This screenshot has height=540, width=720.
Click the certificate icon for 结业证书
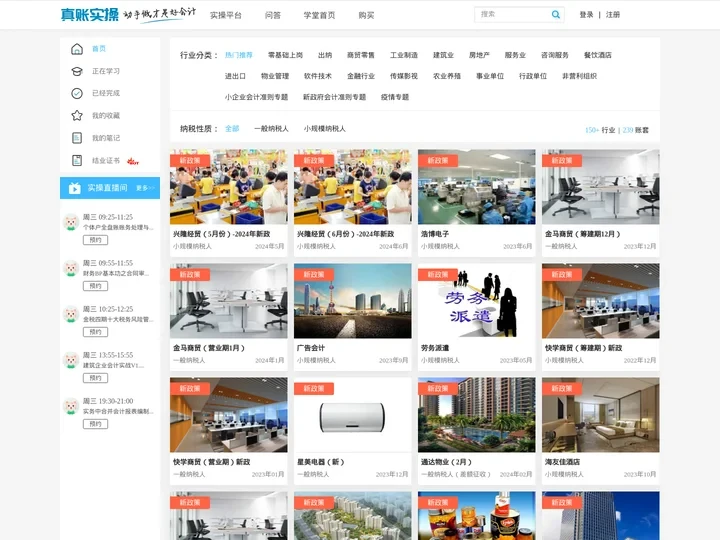pos(77,160)
